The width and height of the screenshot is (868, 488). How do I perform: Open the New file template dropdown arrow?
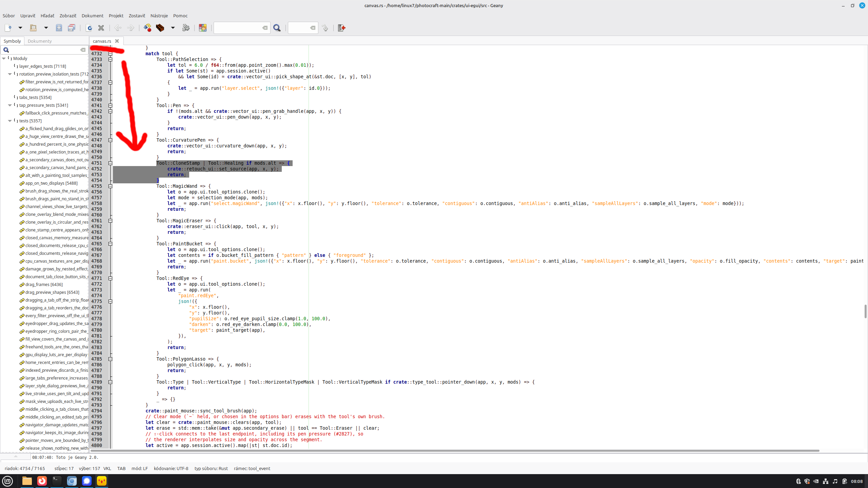pos(20,28)
